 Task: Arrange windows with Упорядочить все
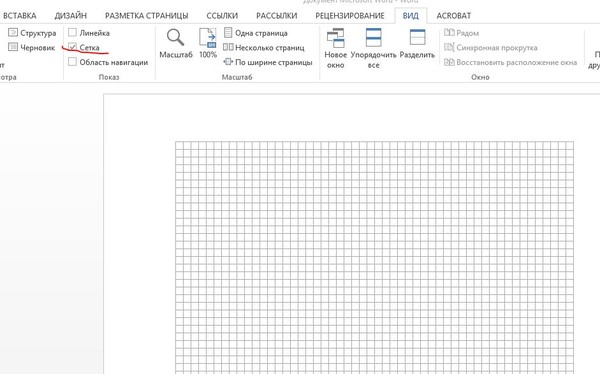tap(373, 48)
